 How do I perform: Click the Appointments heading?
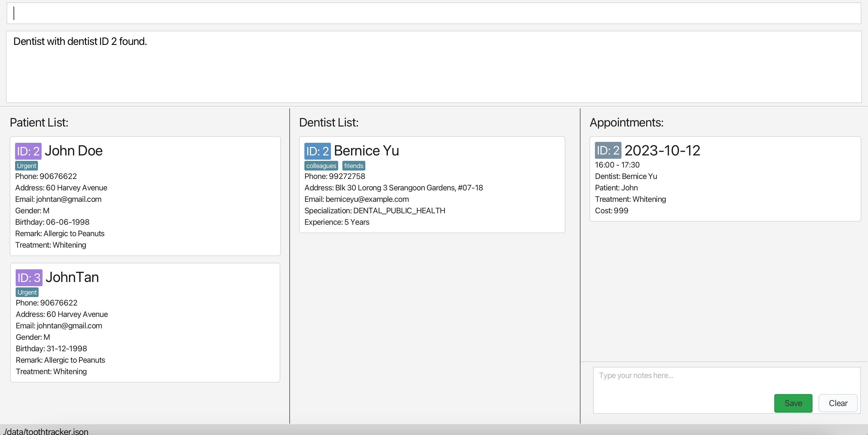pos(626,123)
